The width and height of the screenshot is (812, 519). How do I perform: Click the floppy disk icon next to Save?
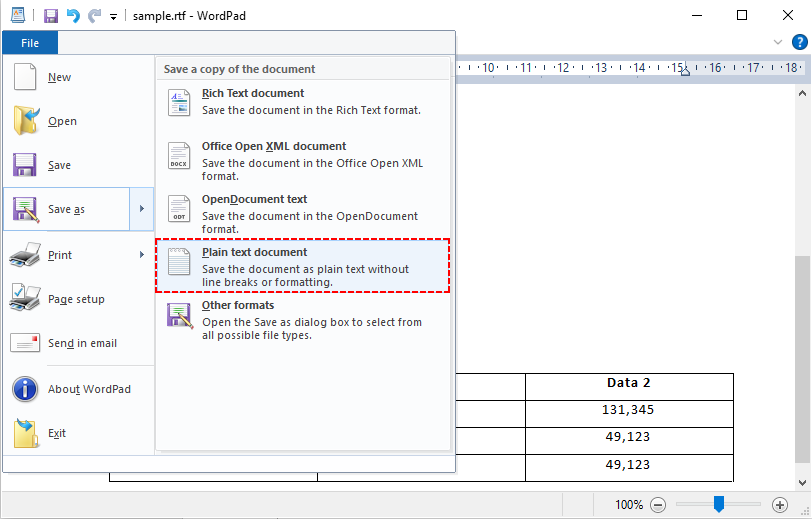(x=24, y=165)
